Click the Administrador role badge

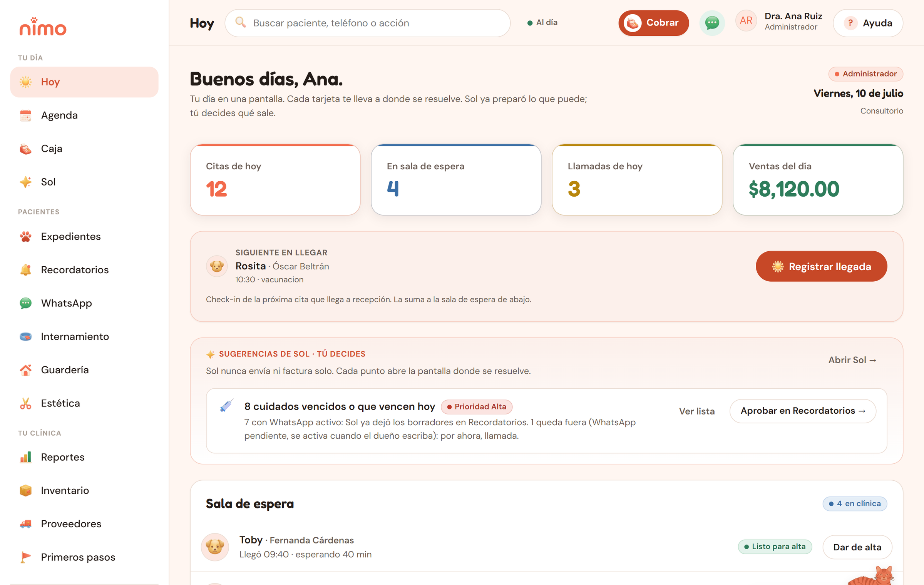[x=865, y=74]
